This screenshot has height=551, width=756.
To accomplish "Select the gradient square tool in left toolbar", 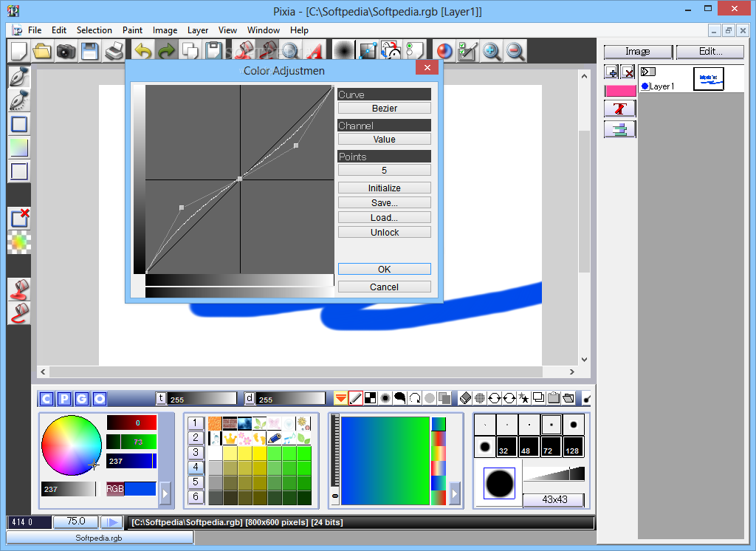I will [x=19, y=148].
